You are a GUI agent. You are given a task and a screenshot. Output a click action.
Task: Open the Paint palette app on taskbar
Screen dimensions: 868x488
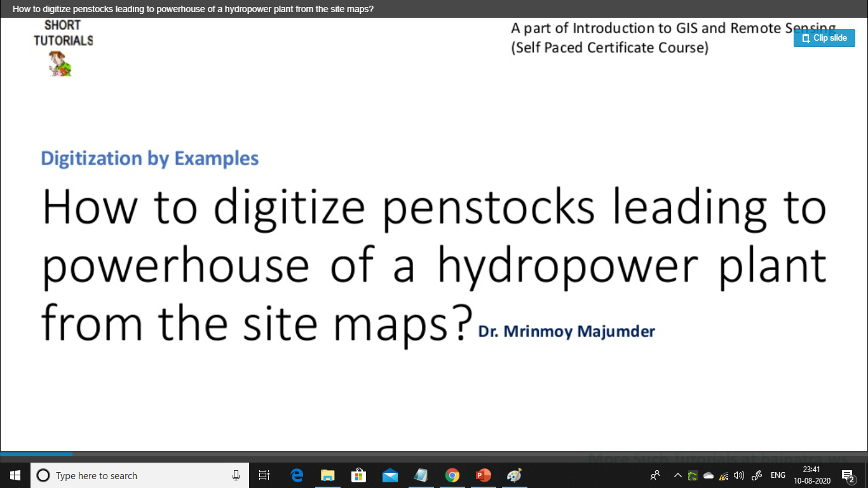(x=514, y=475)
